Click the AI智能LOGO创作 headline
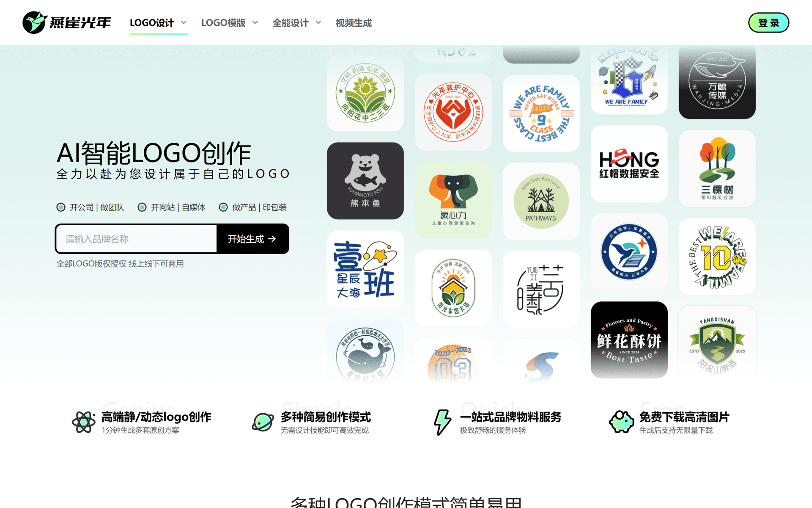Image resolution: width=812 pixels, height=508 pixels. [x=154, y=153]
